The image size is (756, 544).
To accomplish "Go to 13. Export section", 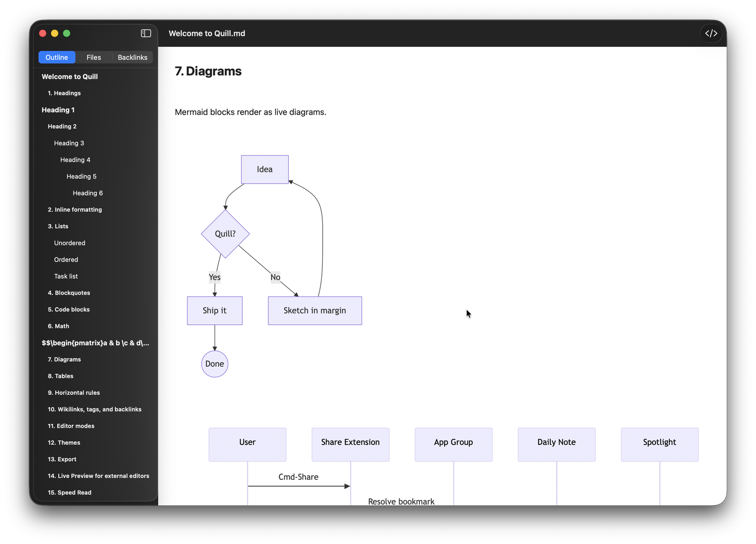I will click(x=62, y=459).
